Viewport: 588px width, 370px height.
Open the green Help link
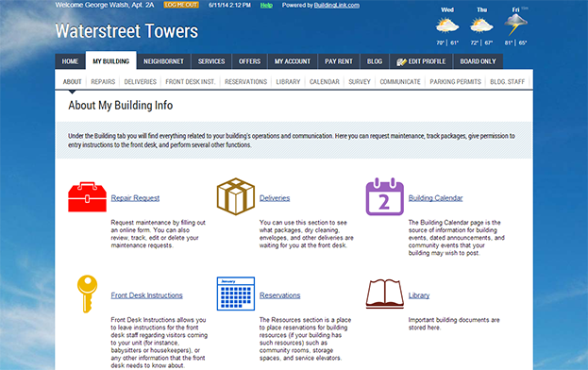[266, 6]
